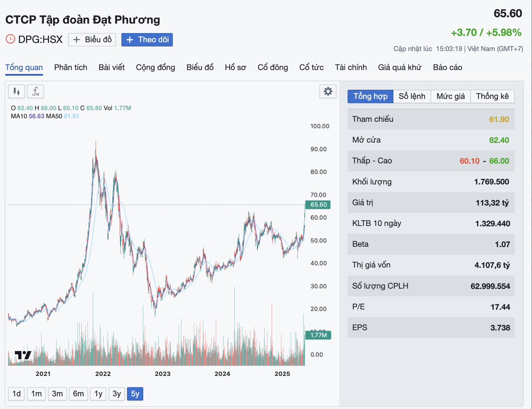
Task: Click Số lượng CPLH value 62.999.554
Action: (x=490, y=286)
